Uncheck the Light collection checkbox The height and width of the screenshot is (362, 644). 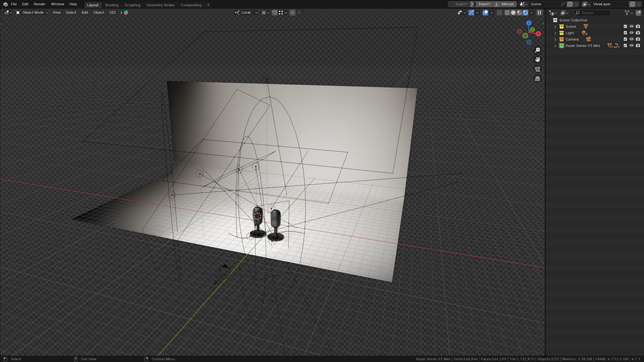click(x=625, y=33)
